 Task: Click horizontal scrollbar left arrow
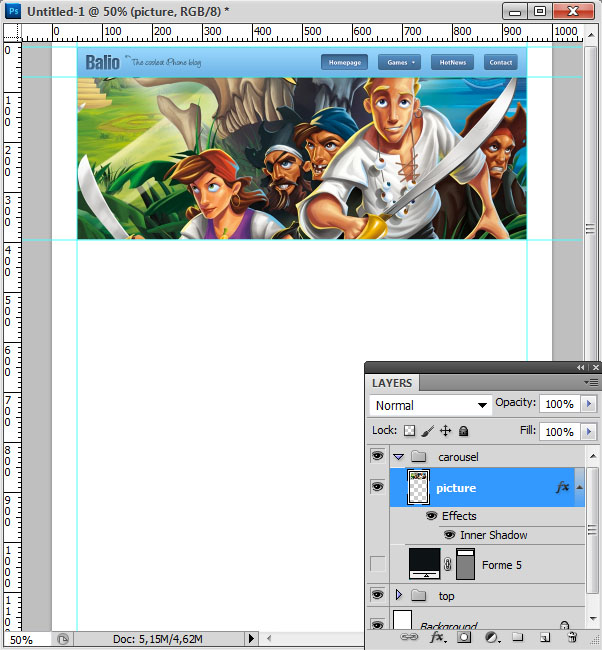[269, 638]
